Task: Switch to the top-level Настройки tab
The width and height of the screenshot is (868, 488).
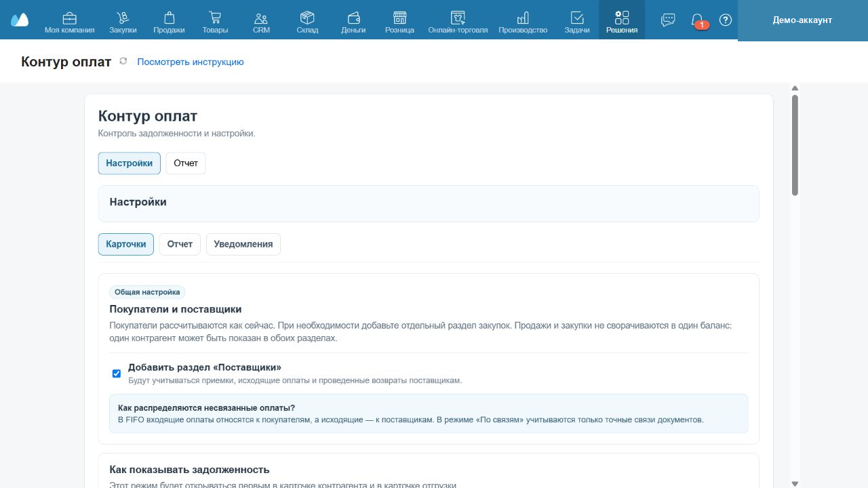Action: point(130,163)
